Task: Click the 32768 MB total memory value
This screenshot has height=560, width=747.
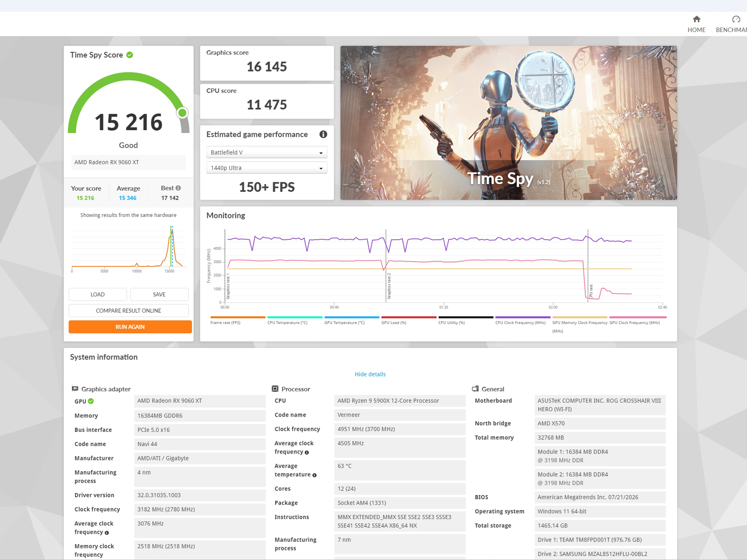Action: coord(600,437)
